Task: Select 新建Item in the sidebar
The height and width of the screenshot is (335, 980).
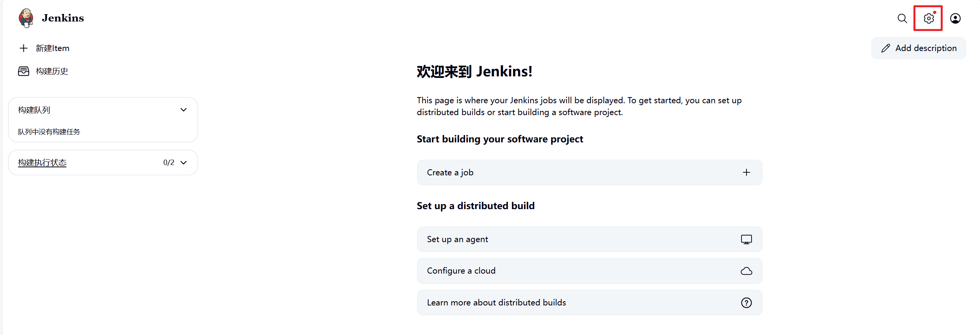Action: click(x=53, y=48)
